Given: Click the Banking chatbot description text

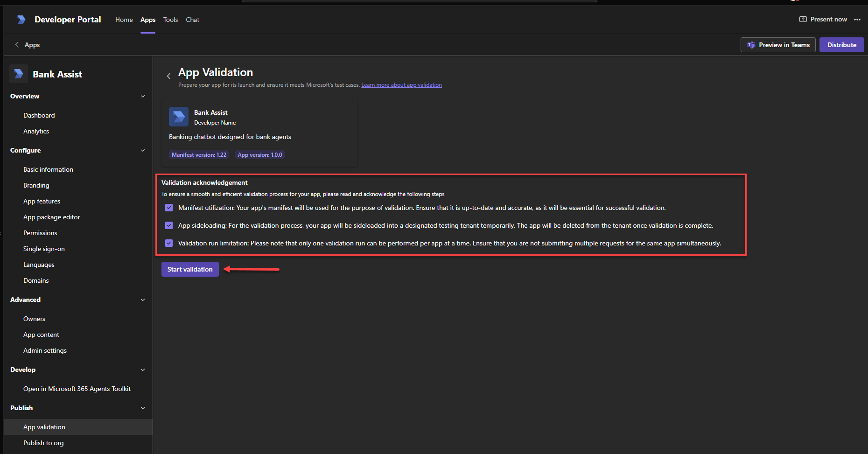Looking at the screenshot, I should (x=230, y=137).
